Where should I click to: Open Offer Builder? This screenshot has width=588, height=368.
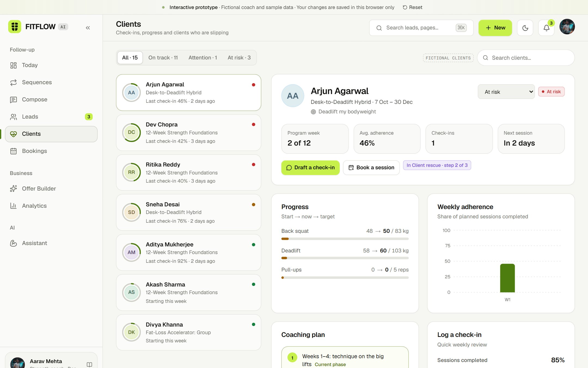pos(51,189)
